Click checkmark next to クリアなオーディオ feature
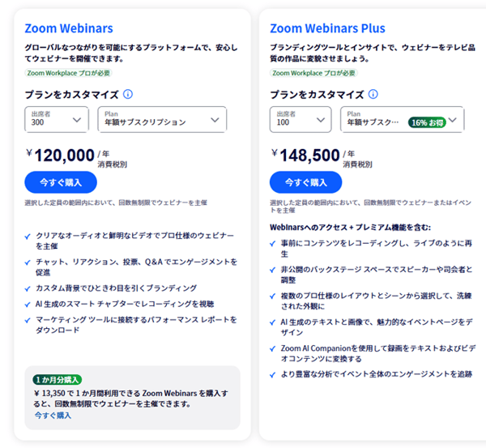486x448 pixels. click(28, 235)
